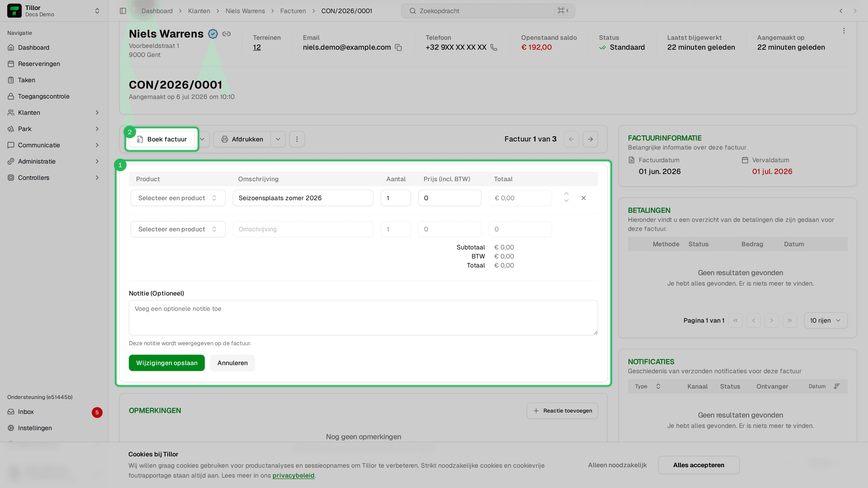Image resolution: width=868 pixels, height=488 pixels.
Task: Navigate back with top-right left chevron
Action: pos(841,11)
